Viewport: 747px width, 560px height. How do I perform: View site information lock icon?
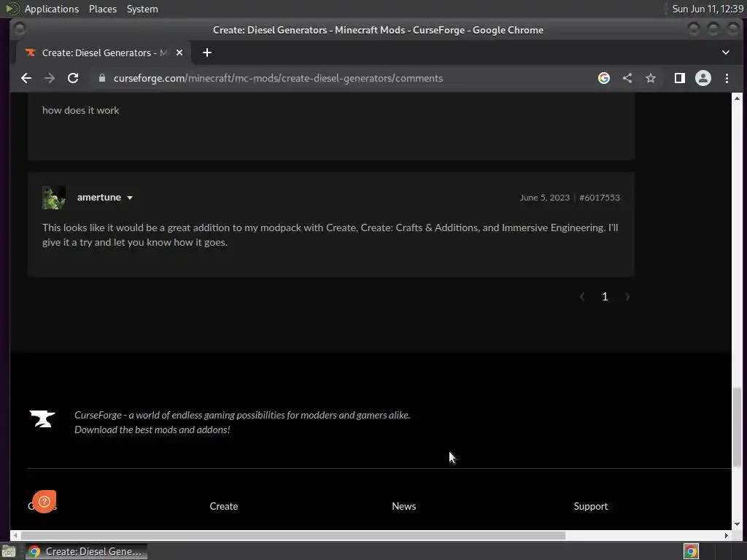tap(102, 78)
